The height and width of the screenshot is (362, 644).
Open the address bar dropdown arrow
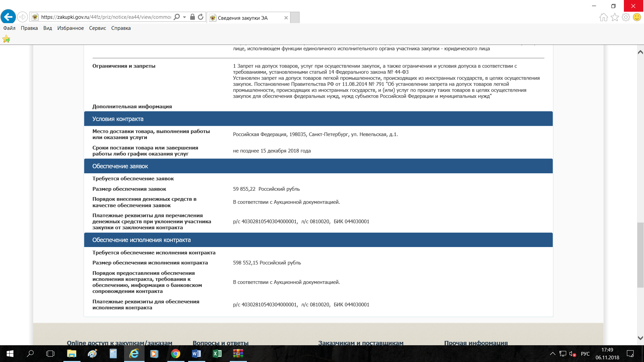coord(184,17)
